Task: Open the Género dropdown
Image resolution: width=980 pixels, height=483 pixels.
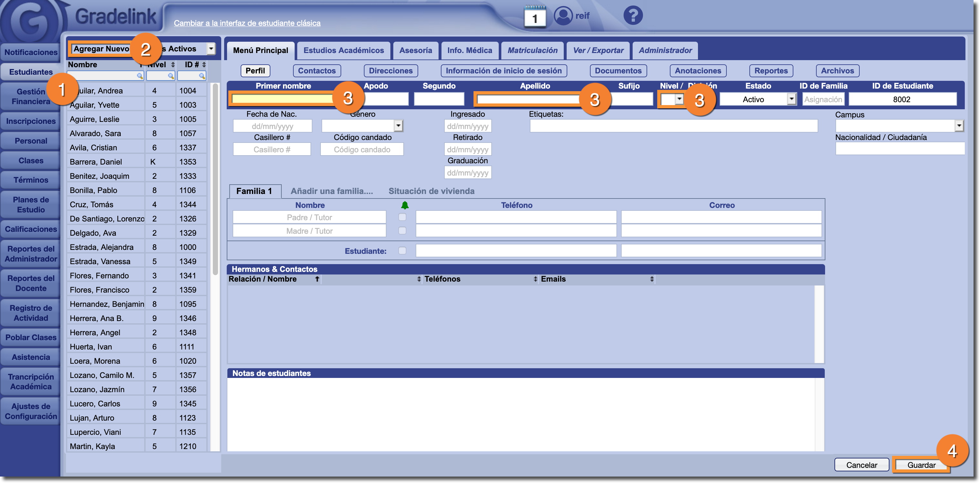Action: click(398, 125)
